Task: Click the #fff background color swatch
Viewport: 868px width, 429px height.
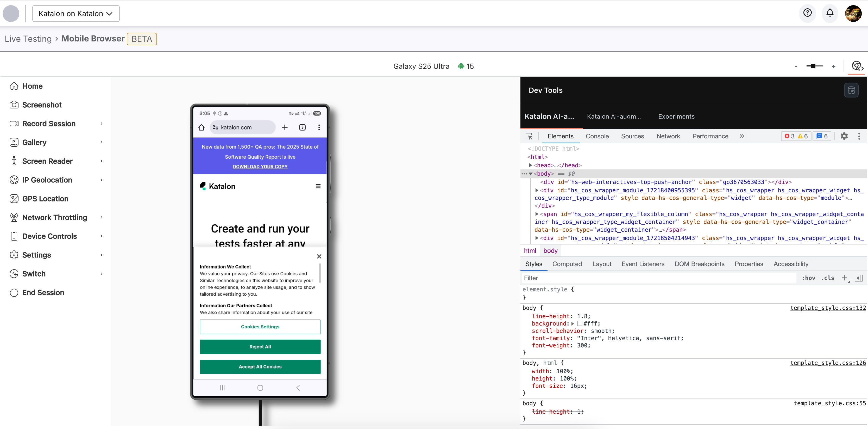Action: point(580,323)
